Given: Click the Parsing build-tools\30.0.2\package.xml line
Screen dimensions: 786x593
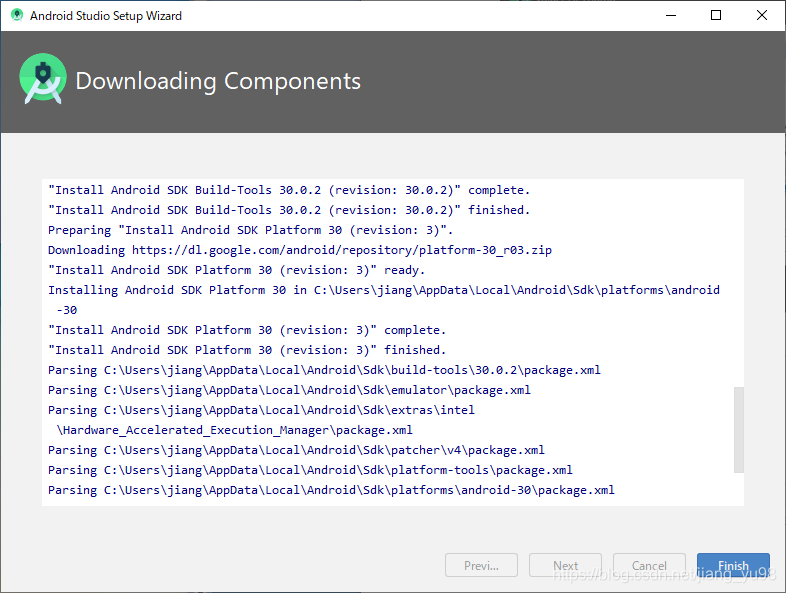Looking at the screenshot, I should point(324,370).
